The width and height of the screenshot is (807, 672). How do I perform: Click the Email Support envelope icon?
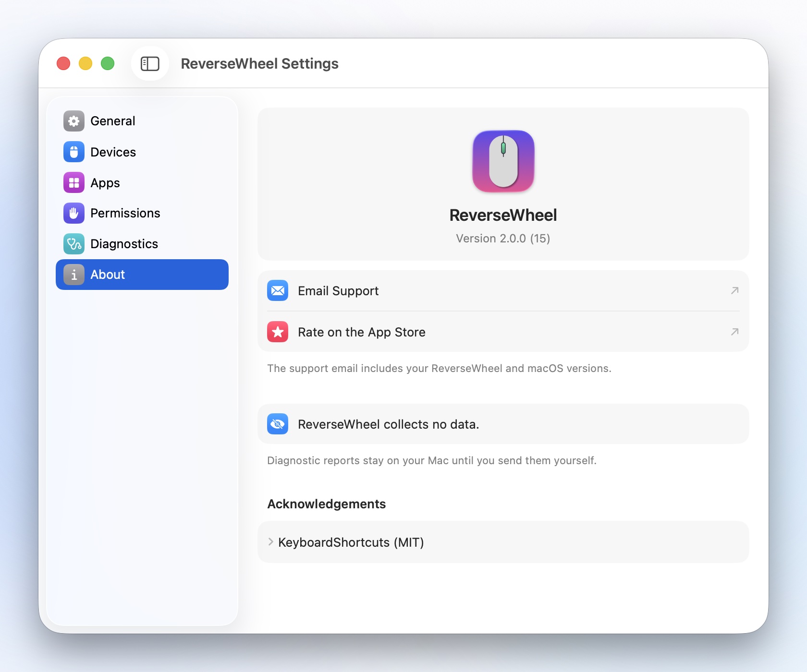278,290
